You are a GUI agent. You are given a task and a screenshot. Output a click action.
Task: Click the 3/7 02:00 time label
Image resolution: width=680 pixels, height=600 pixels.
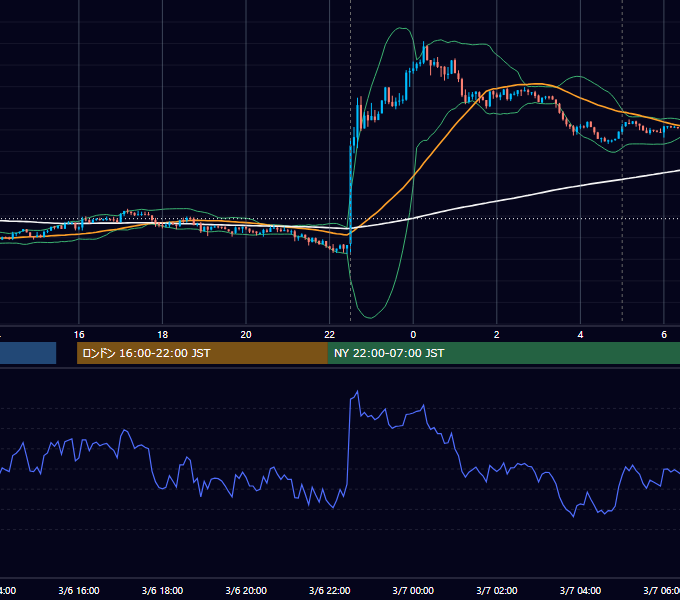(x=497, y=590)
